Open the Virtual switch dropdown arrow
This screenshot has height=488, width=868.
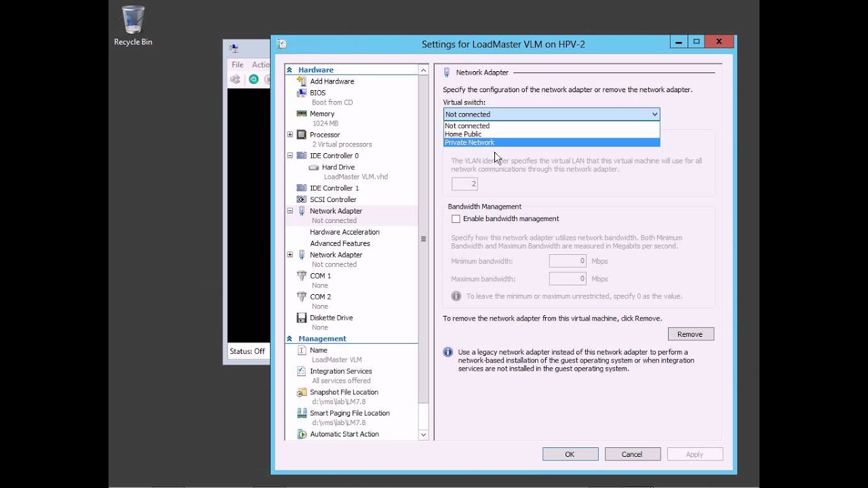(x=654, y=115)
